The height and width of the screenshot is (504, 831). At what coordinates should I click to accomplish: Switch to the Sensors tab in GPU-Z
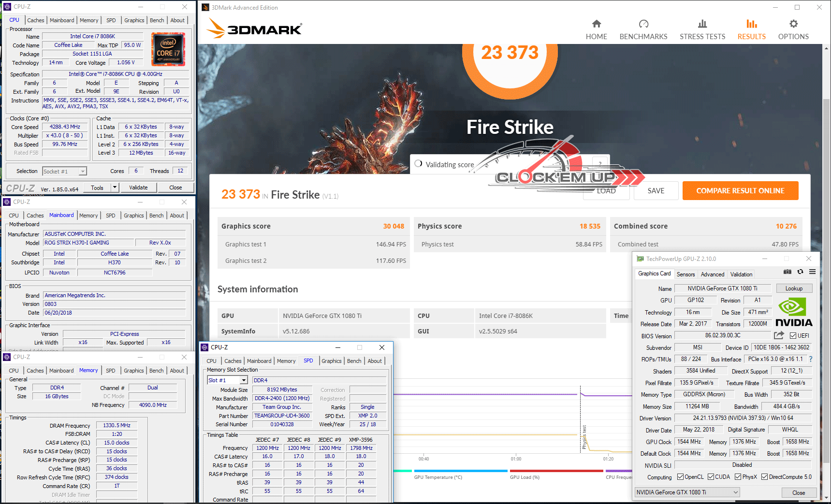[x=685, y=274]
